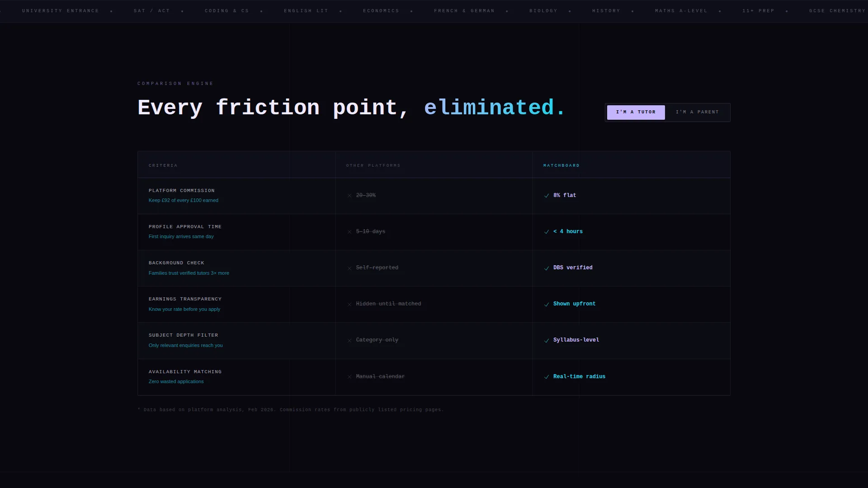
Task: Select SAT / ACT in the ticker
Action: click(152, 11)
